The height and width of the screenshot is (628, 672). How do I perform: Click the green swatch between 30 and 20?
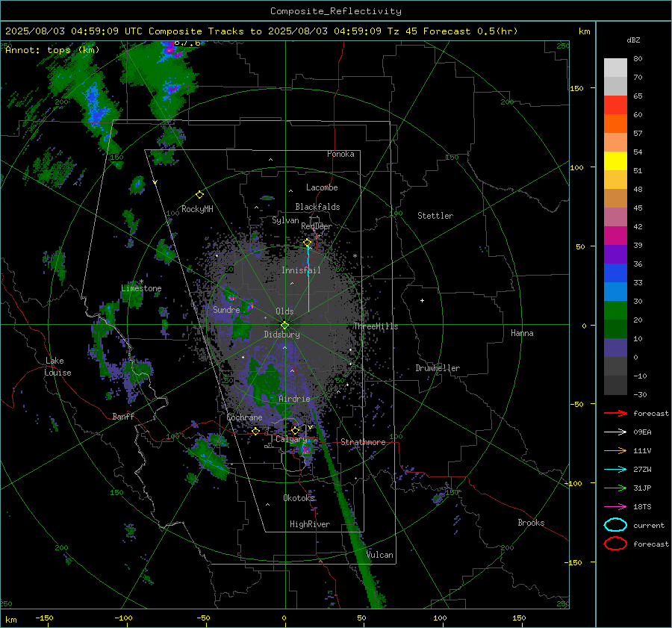click(615, 311)
